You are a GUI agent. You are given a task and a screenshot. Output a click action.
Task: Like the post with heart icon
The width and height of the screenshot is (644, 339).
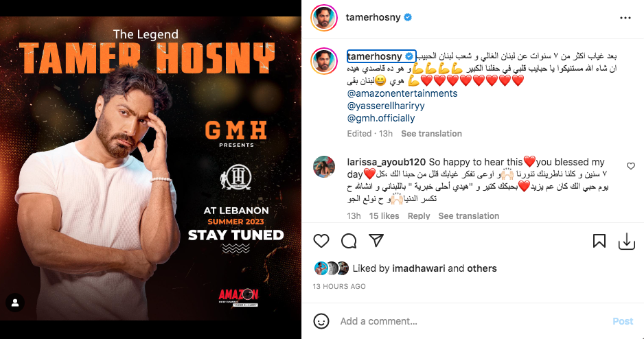321,241
